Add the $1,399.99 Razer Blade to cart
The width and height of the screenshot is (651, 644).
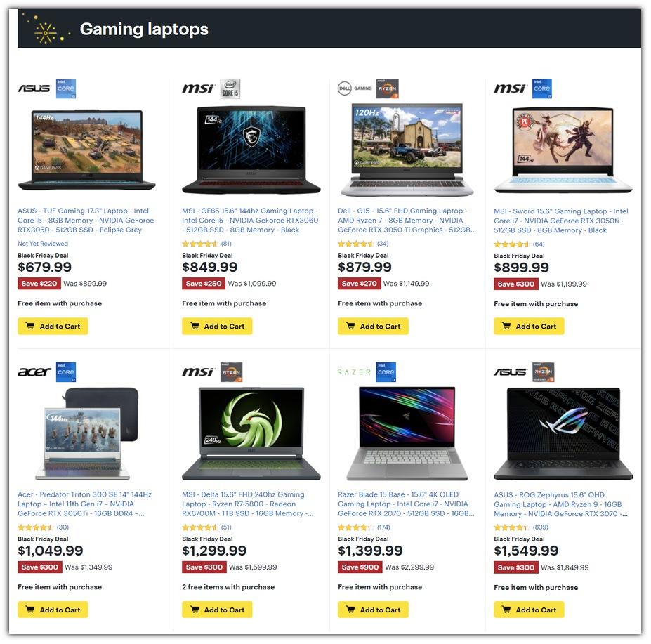point(373,610)
